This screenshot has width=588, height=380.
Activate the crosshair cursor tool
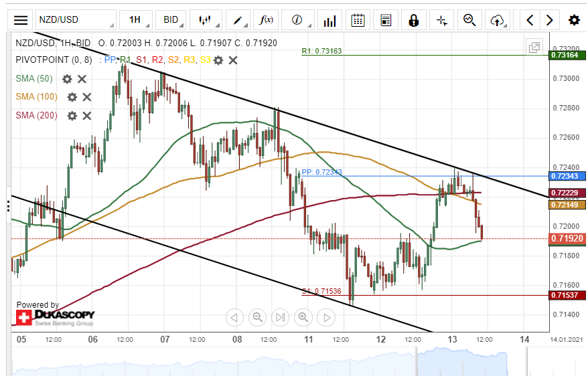click(442, 20)
